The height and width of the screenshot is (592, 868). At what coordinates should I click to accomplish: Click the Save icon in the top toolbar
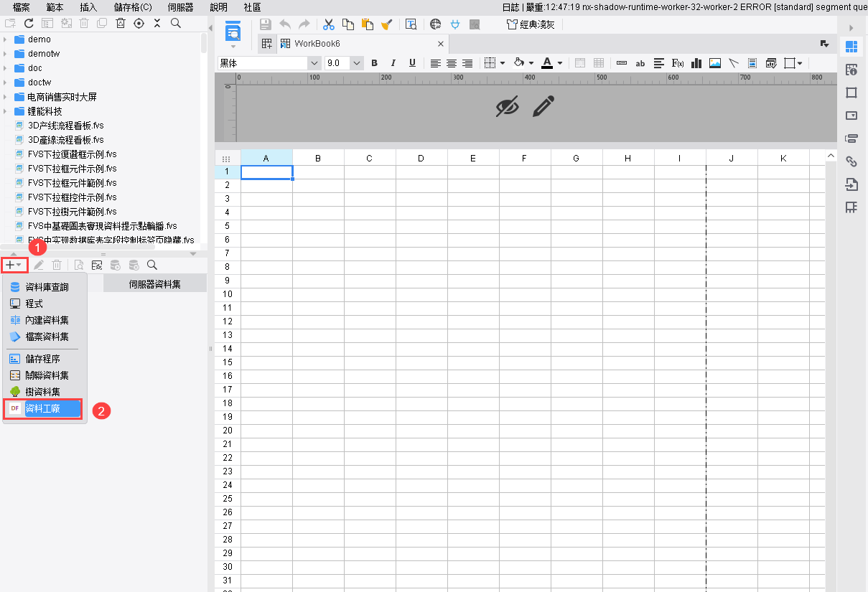pos(266,24)
